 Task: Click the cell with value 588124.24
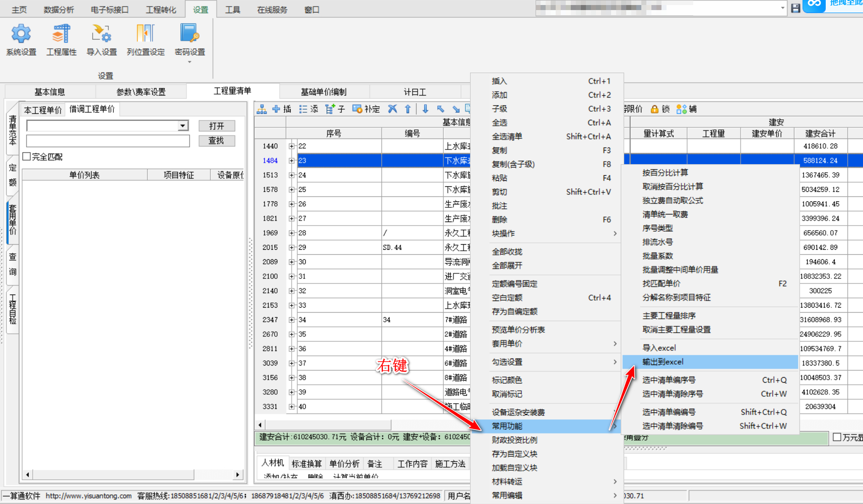point(820,161)
